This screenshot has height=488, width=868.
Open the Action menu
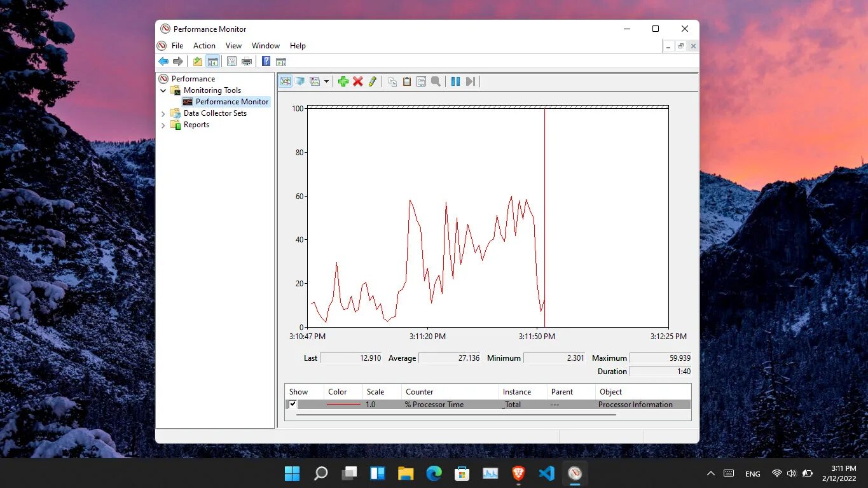pos(203,45)
